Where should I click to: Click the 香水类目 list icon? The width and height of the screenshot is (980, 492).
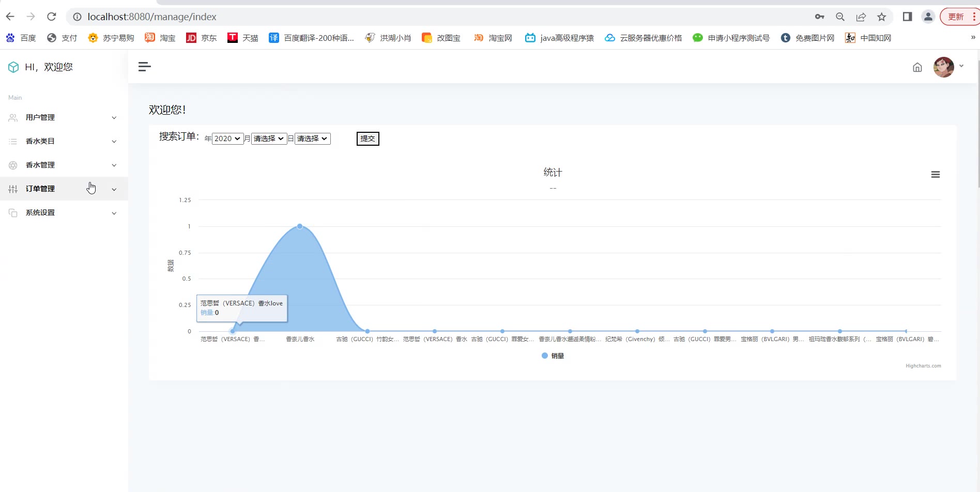[13, 142]
